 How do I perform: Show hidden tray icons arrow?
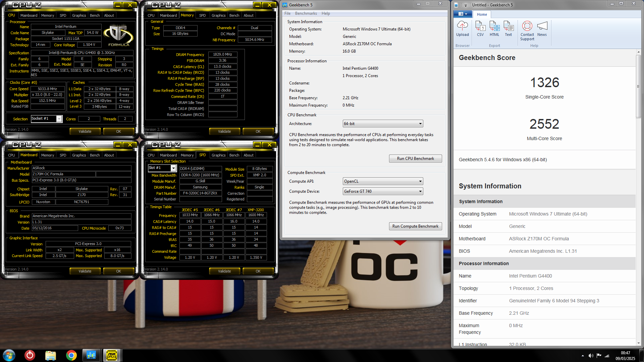583,356
